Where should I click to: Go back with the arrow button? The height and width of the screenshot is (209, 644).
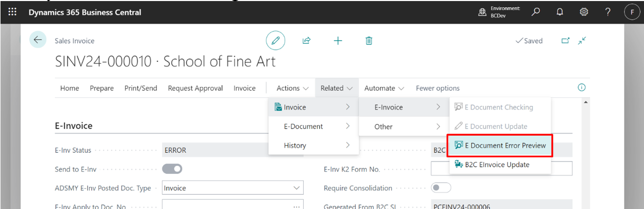38,40
